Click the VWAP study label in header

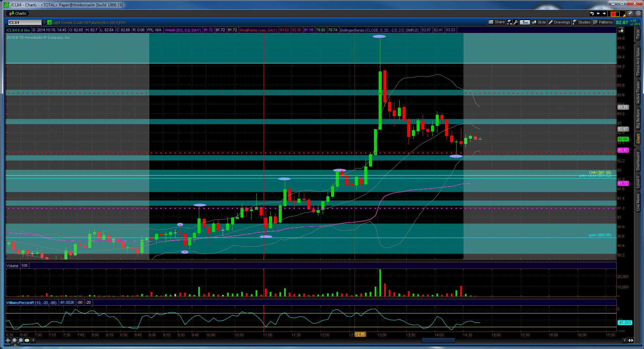(183, 30)
